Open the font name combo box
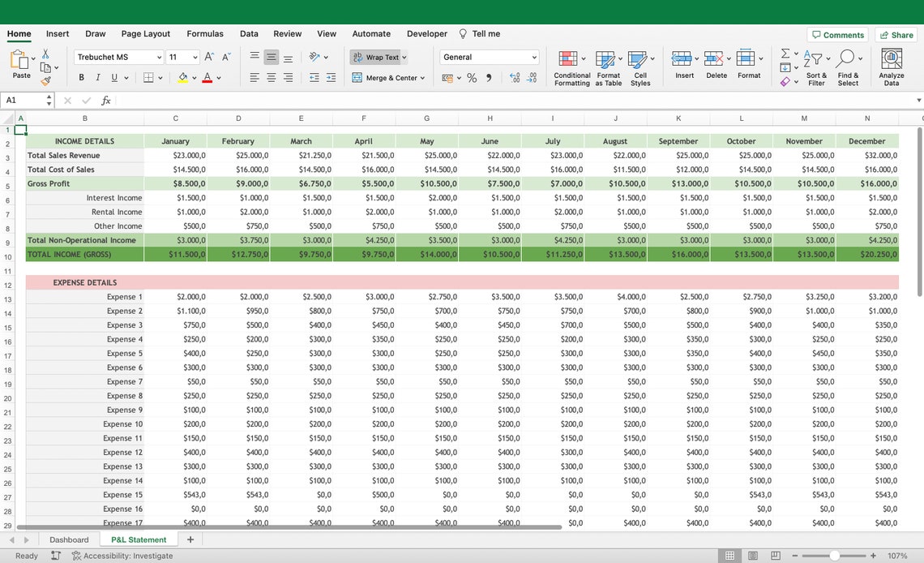The image size is (924, 563). pos(118,57)
